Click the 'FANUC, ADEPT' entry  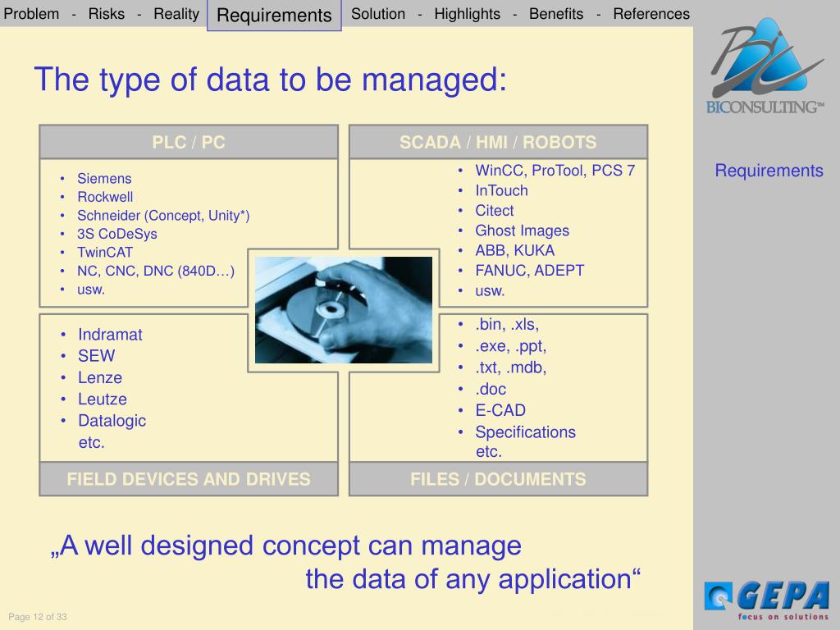[x=529, y=271]
